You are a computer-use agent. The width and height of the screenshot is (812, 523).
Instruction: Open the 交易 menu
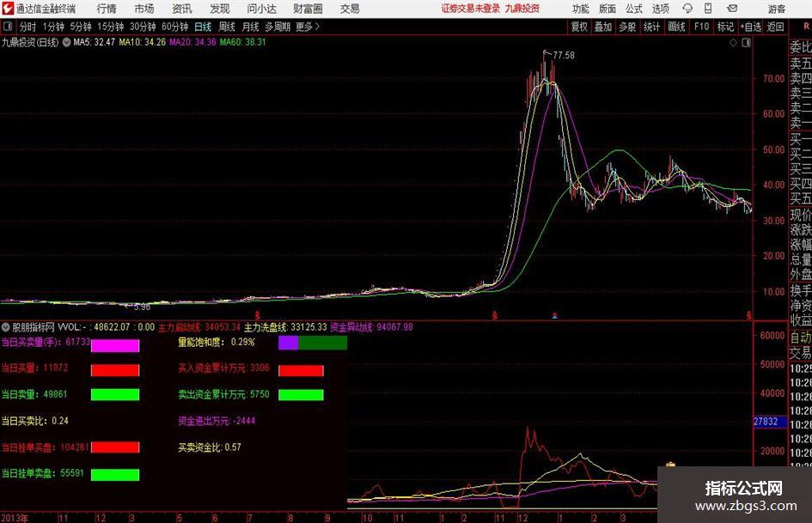click(350, 9)
